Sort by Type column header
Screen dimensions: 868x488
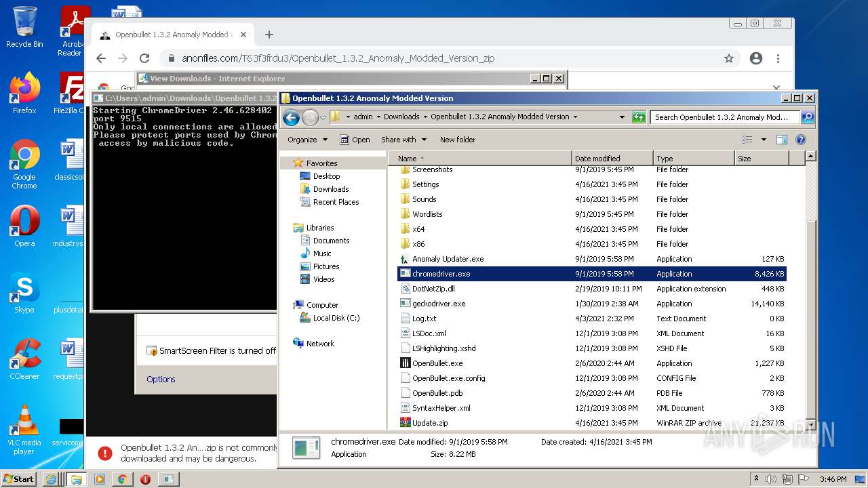pyautogui.click(x=694, y=159)
